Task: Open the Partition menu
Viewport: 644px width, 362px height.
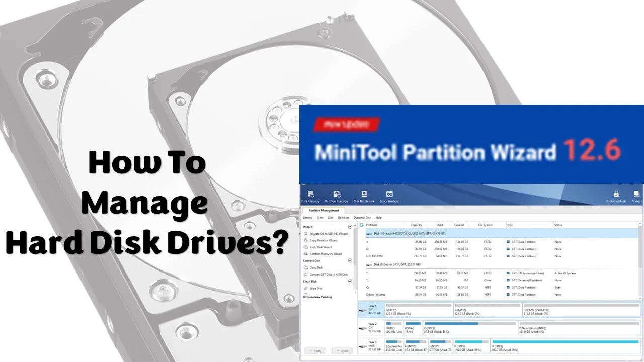Action: [343, 217]
